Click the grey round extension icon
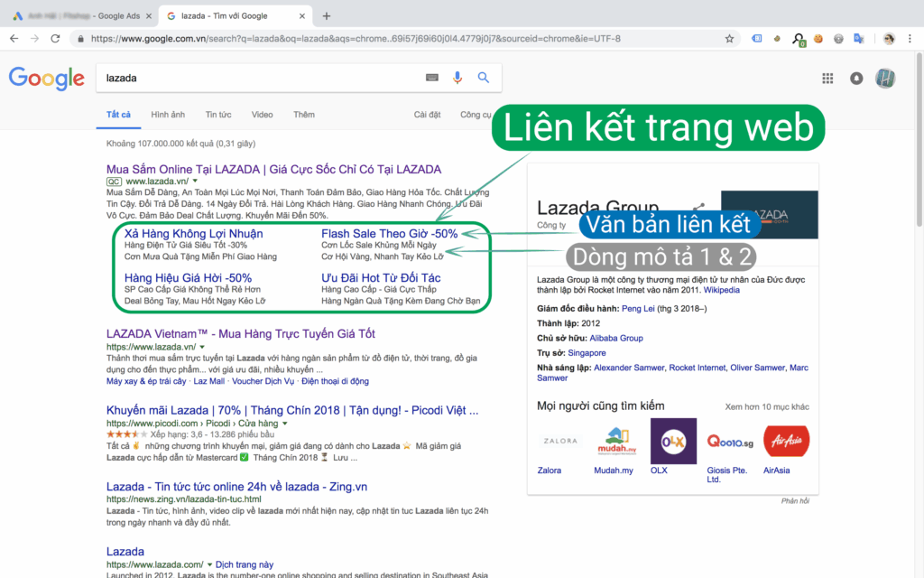Screen dimensions: 924x578 coord(838,38)
